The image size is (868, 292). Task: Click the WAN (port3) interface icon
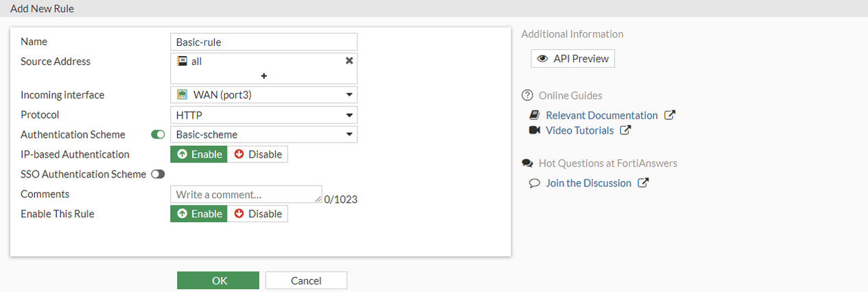click(x=183, y=95)
